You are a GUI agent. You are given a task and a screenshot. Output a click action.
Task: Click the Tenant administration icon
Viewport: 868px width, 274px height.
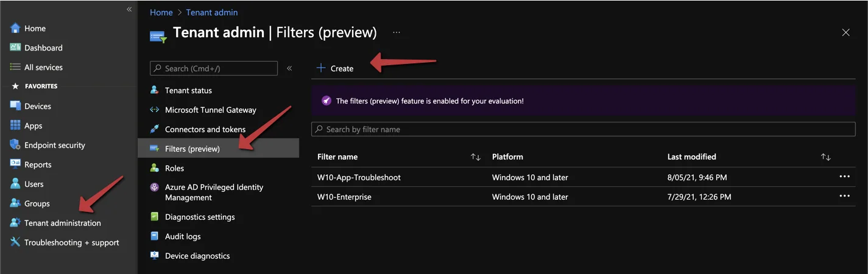coord(15,223)
